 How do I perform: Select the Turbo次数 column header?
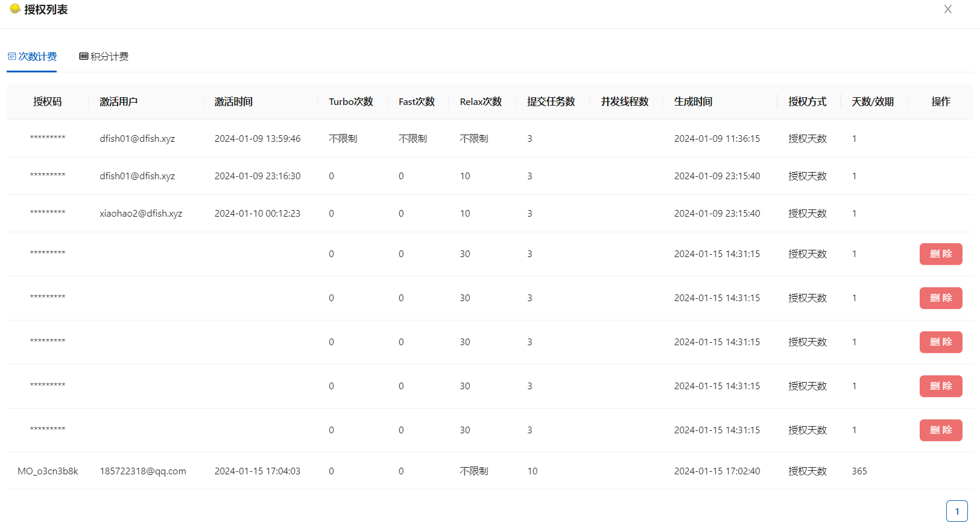pos(351,102)
